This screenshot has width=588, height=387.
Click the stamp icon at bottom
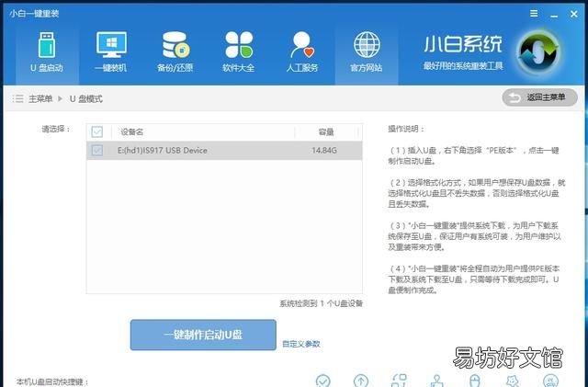(436, 381)
